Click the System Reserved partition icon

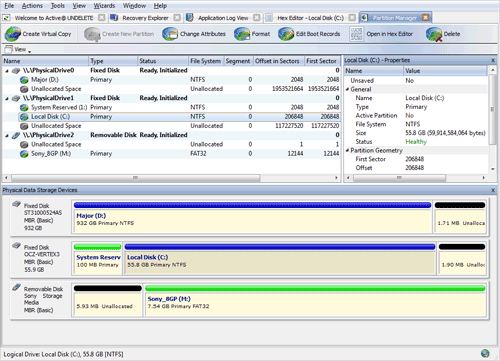point(24,108)
